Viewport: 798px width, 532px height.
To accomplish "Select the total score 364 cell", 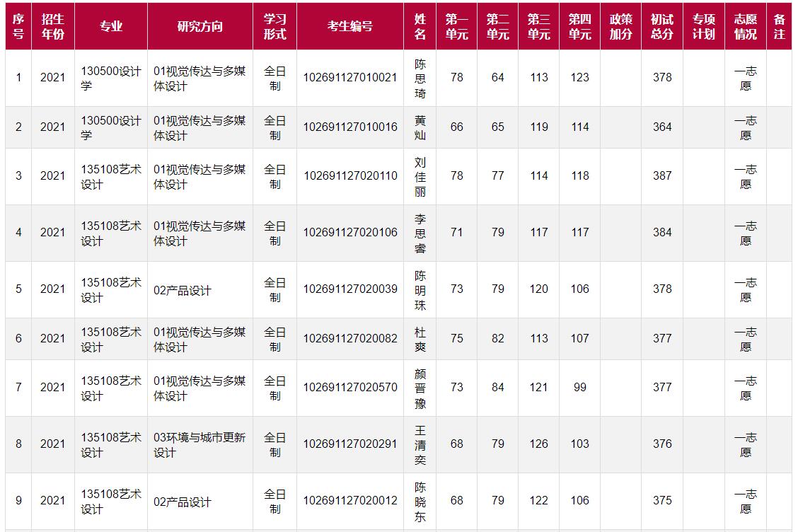I will tap(662, 127).
